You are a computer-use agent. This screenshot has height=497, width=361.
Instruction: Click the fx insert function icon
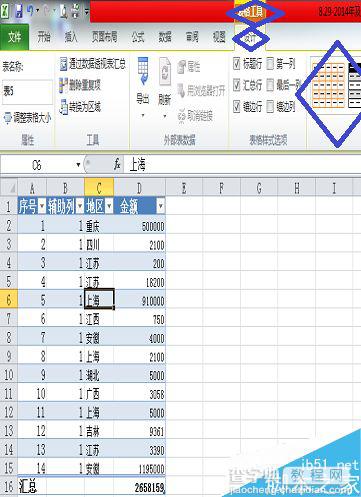(117, 164)
